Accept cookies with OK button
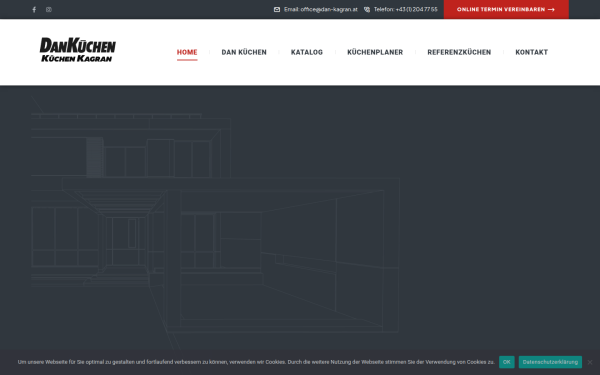Viewport: 600px width, 375px height. (x=506, y=362)
